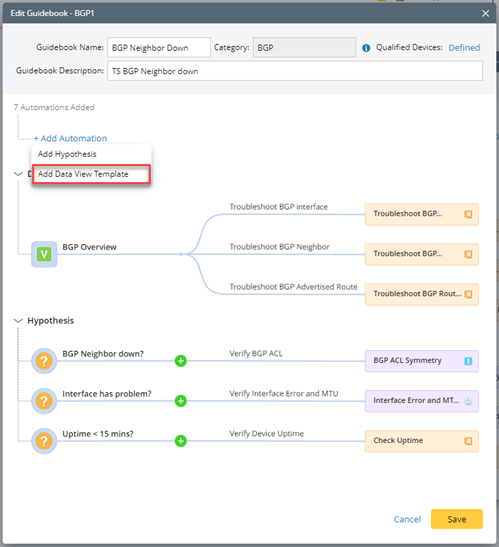Click the Save button
Viewport: 499px width, 547px height.
(457, 519)
